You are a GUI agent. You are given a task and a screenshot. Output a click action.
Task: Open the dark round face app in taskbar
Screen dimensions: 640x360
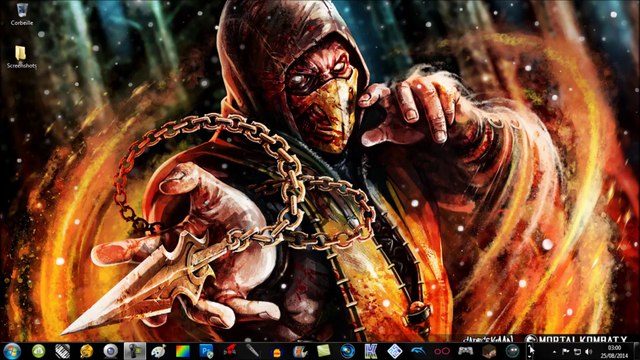513,351
